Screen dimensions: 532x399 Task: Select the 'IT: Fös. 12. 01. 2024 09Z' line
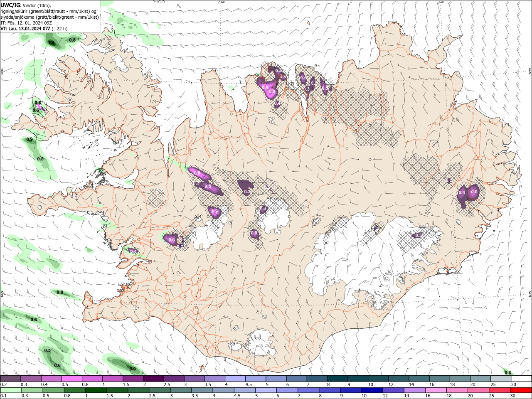26,23
